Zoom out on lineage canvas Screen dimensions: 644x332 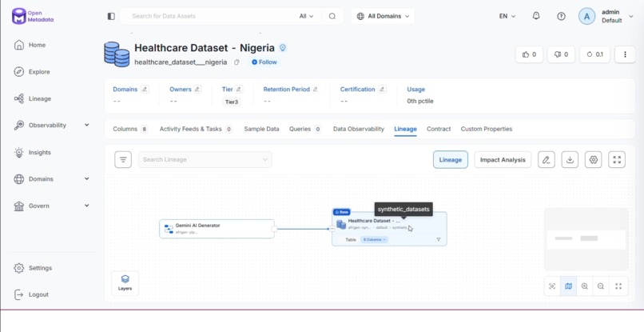[x=601, y=286]
